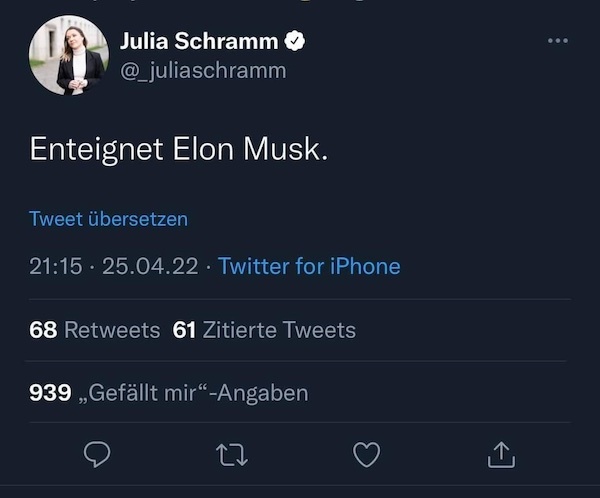This screenshot has height=498, width=600.
Task: Tap the reply speech bubble icon
Action: tap(97, 455)
